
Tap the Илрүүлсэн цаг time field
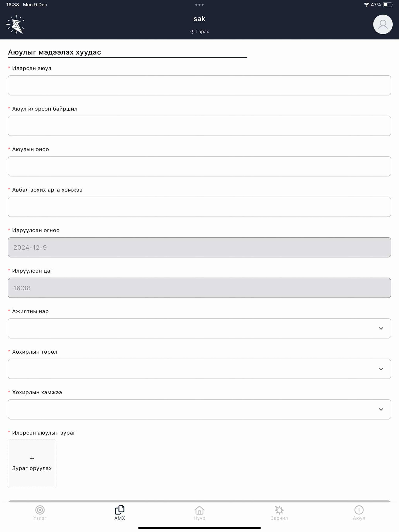199,288
